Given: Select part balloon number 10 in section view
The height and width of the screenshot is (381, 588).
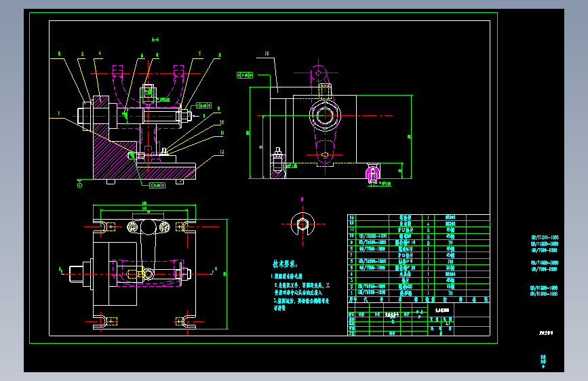Looking at the screenshot, I should (x=222, y=122).
